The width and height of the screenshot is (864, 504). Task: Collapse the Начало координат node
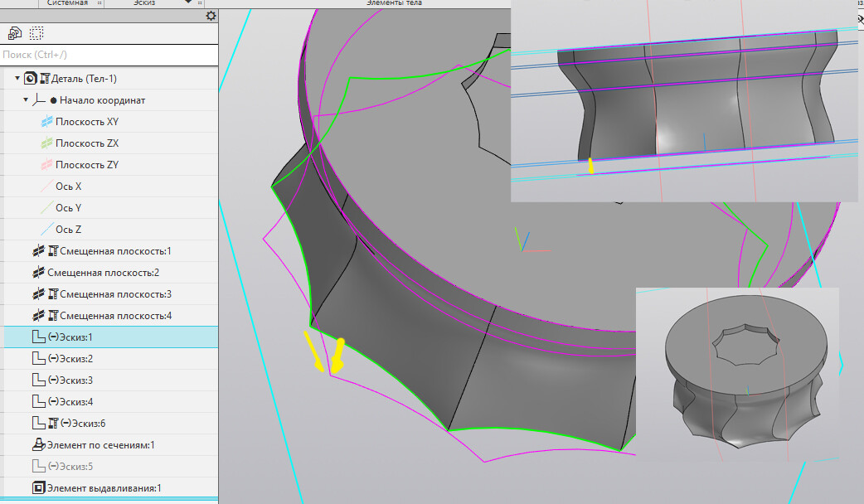pyautogui.click(x=26, y=100)
